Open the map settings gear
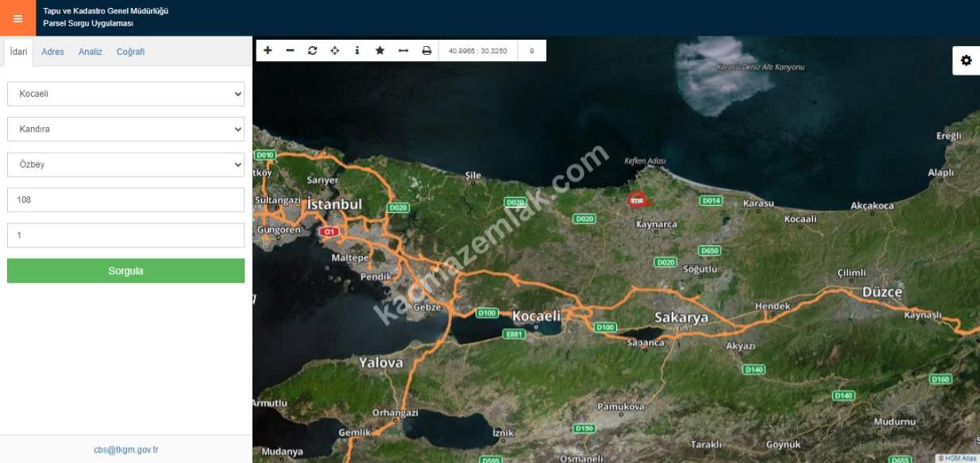The height and width of the screenshot is (463, 980). (966, 60)
